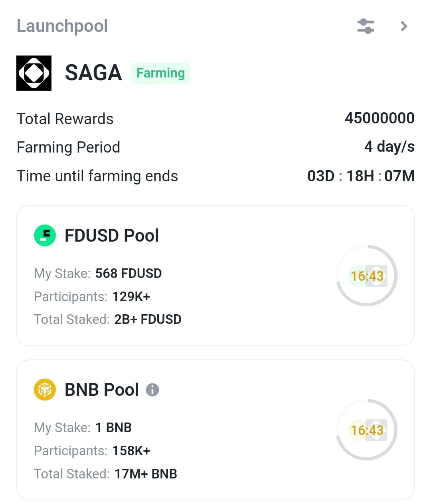
Task: Select the FDUSD total staked amount
Action: [148, 319]
